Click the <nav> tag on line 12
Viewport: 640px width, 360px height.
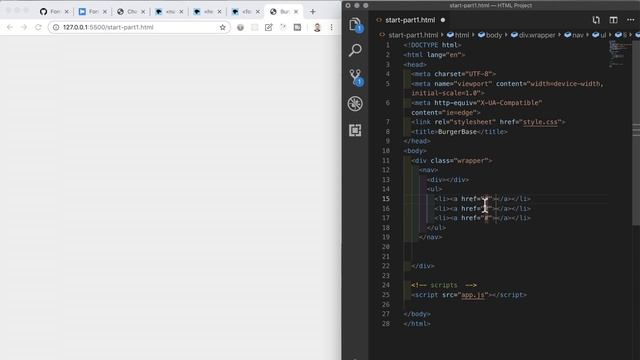coord(429,170)
